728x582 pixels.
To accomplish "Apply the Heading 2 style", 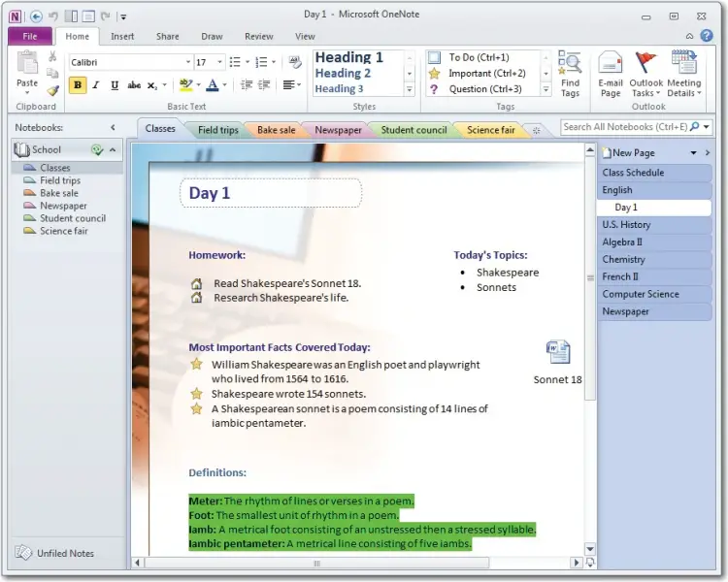I will click(x=343, y=74).
